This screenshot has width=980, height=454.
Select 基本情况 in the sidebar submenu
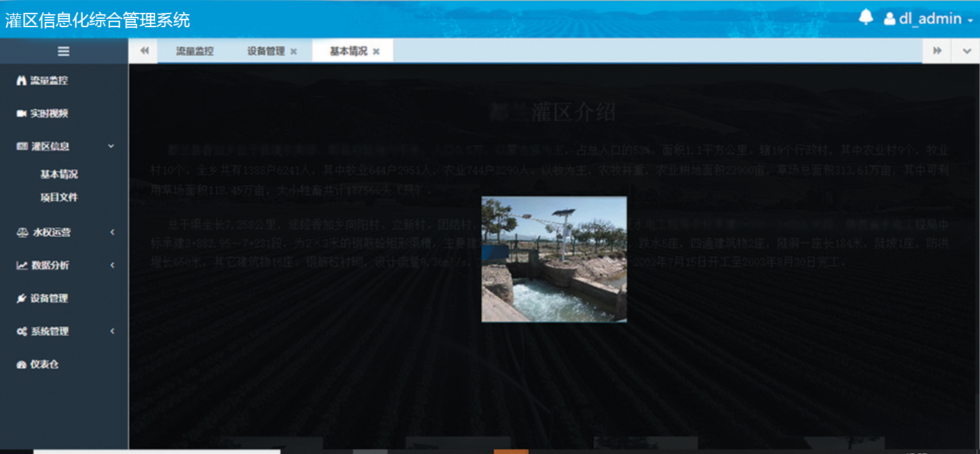click(59, 174)
